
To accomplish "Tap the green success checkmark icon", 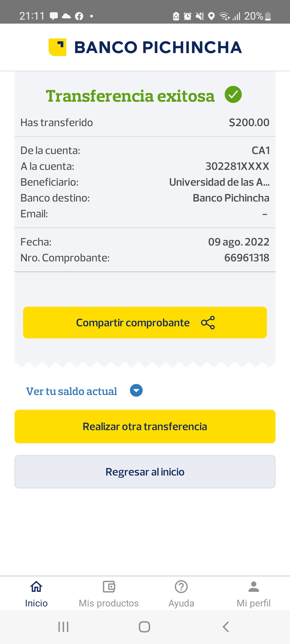I will click(233, 94).
